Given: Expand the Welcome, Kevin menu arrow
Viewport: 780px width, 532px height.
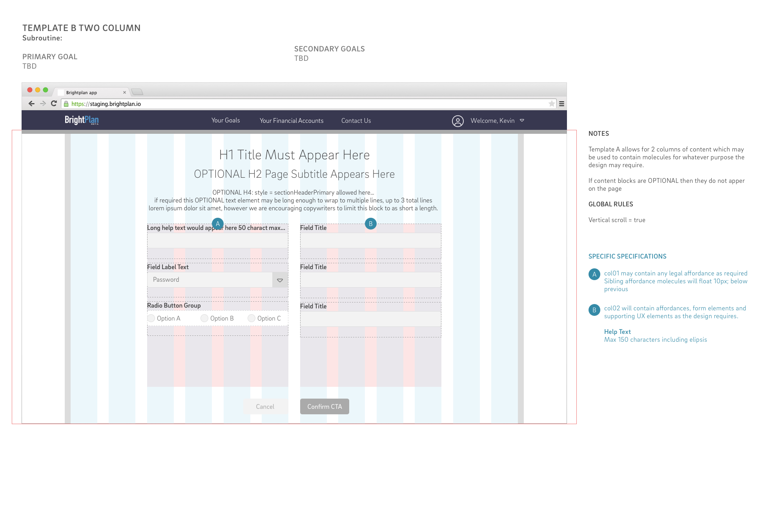Looking at the screenshot, I should (522, 120).
